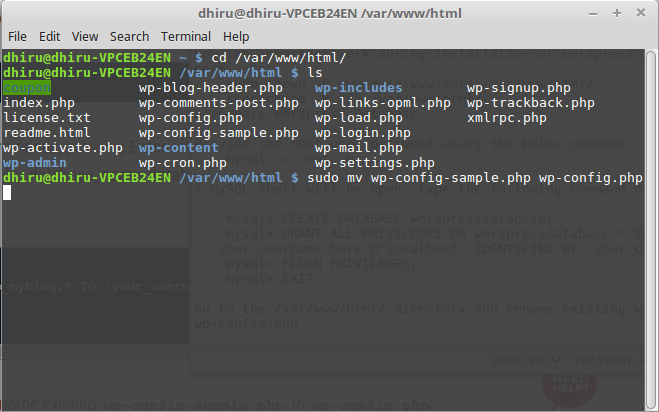Click license.txt in the listing
Viewport: 659px width, 412px height.
[47, 118]
